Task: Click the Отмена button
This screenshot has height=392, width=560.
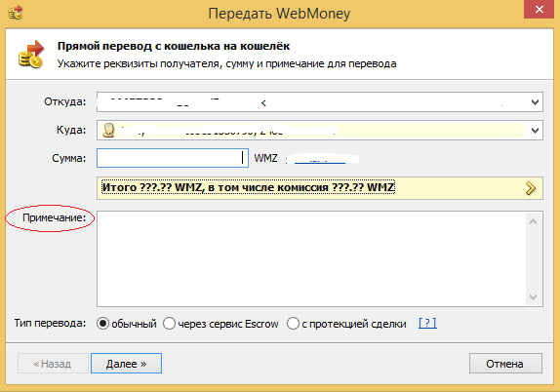Action: tap(505, 364)
